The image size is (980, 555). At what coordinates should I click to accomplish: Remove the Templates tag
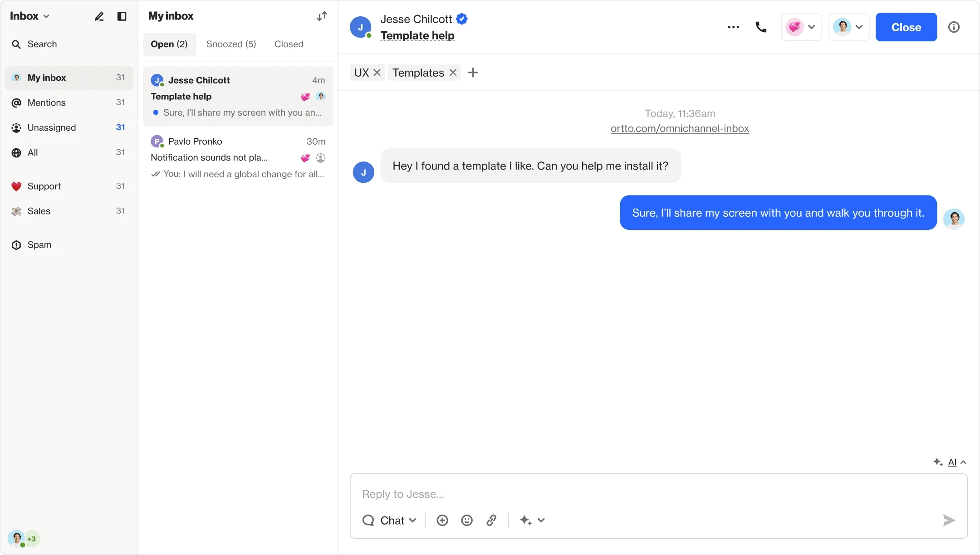453,73
